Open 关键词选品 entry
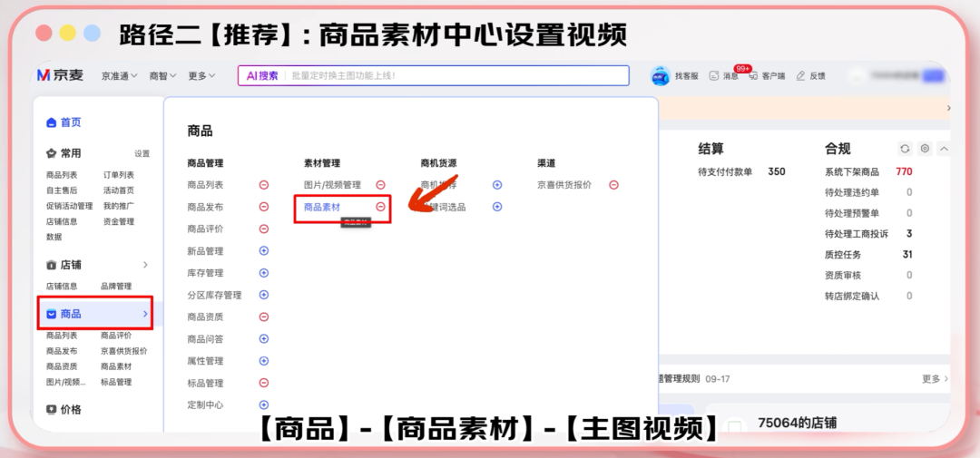980x458 pixels. tap(443, 207)
